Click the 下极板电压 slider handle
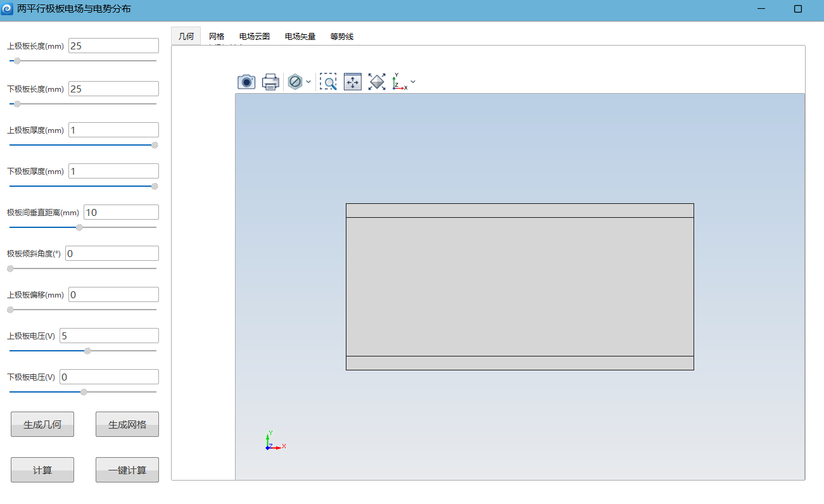This screenshot has width=824, height=504. coord(84,392)
